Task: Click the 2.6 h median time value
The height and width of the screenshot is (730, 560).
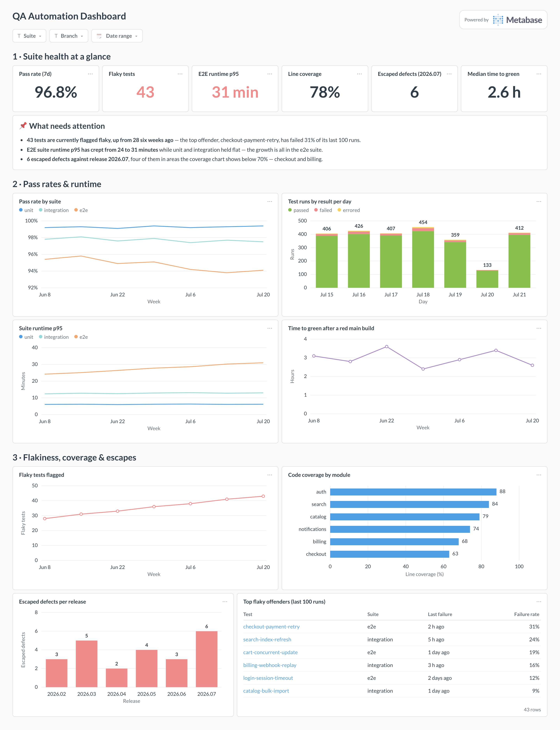Action: [x=504, y=92]
